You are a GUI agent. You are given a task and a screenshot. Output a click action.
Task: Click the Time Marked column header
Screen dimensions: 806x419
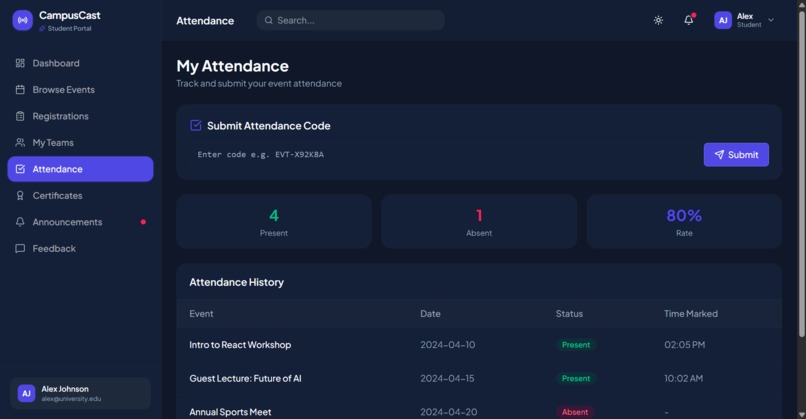(x=690, y=314)
